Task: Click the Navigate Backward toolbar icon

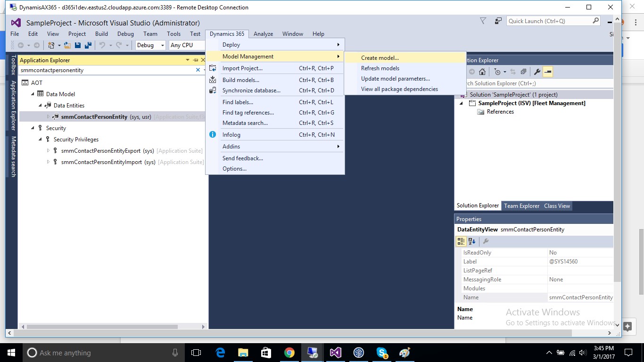Action: pyautogui.click(x=21, y=45)
